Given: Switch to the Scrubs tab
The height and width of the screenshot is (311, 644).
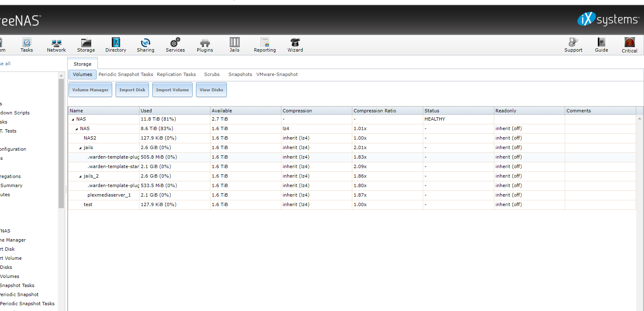Looking at the screenshot, I should 212,74.
